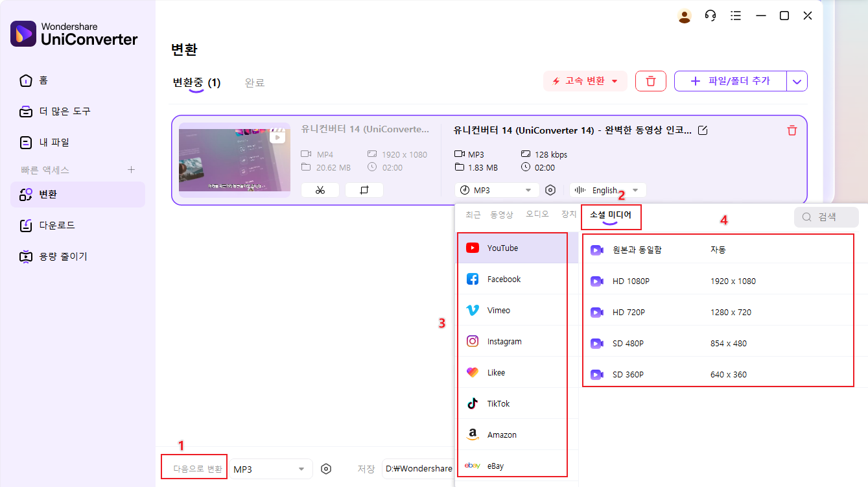Click the 1.83 MB output size text
Image resolution: width=868 pixels, height=487 pixels.
[483, 167]
